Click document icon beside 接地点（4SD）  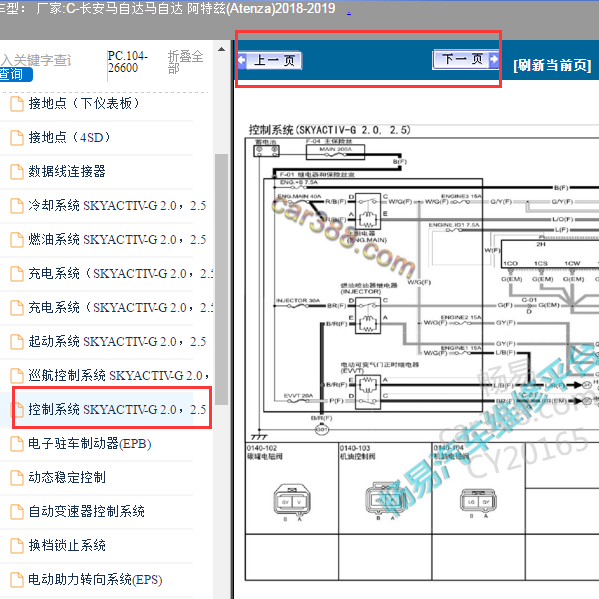pyautogui.click(x=16, y=138)
